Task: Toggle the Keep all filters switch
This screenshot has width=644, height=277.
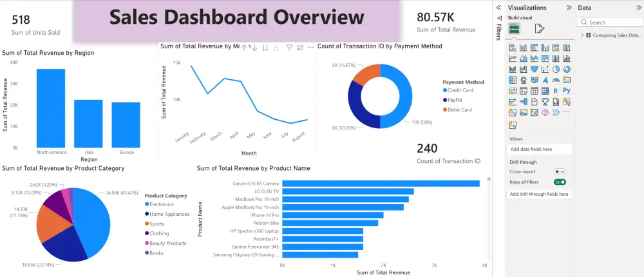Action: tap(560, 182)
